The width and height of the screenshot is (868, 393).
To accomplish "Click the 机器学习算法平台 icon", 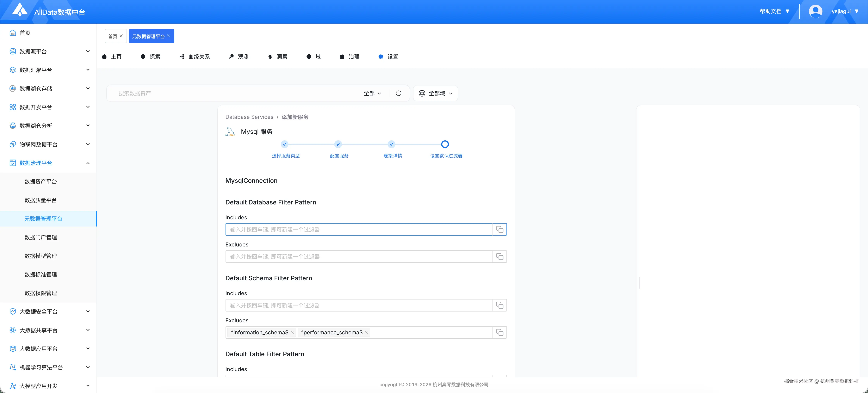I will pos(13,367).
